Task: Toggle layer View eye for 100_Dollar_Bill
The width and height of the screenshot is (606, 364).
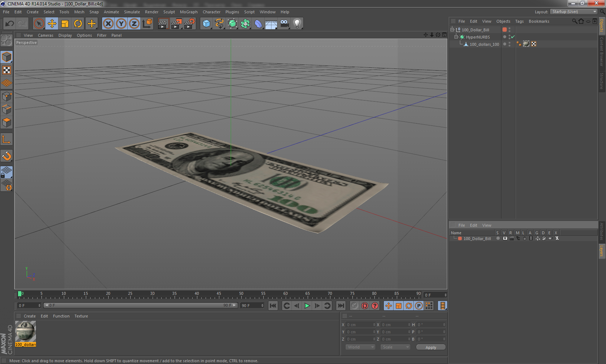Action: (505, 238)
